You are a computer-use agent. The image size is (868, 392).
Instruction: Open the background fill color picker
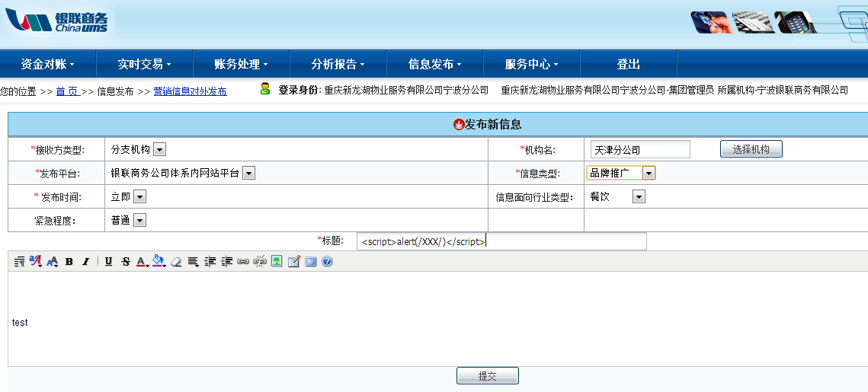(159, 262)
